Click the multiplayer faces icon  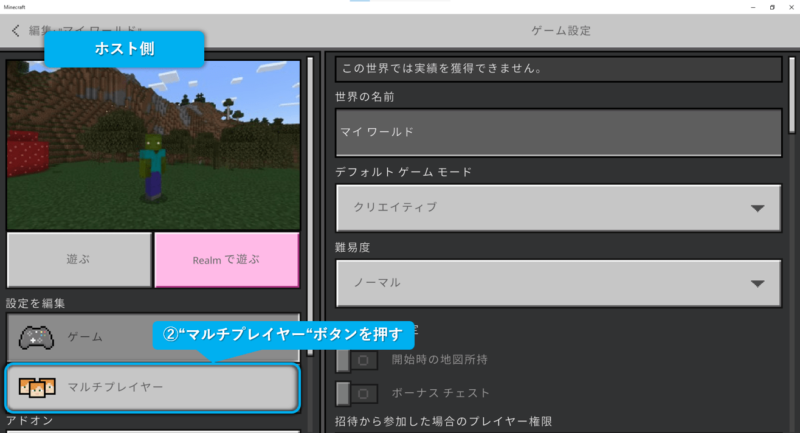tap(37, 388)
